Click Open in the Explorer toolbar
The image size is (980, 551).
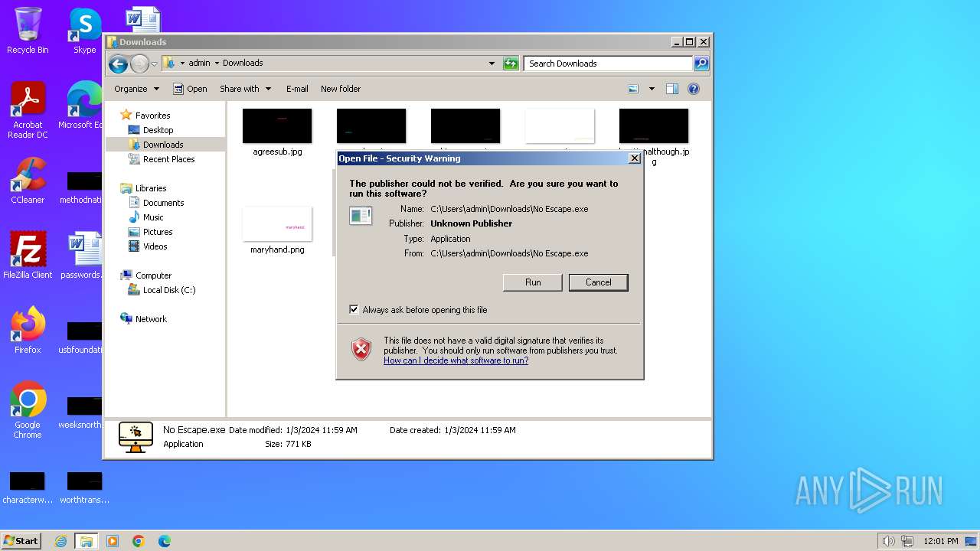(190, 89)
